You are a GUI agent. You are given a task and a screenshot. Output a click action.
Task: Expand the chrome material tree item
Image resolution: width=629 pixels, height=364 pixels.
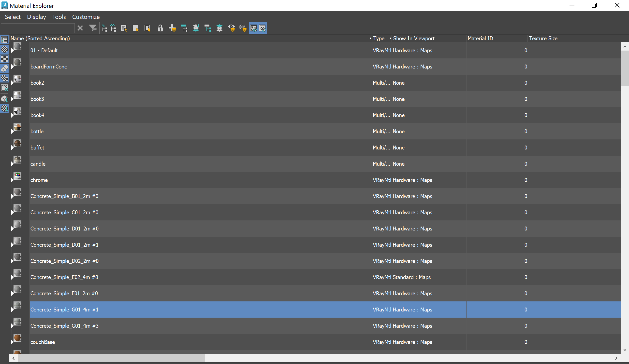(12, 180)
